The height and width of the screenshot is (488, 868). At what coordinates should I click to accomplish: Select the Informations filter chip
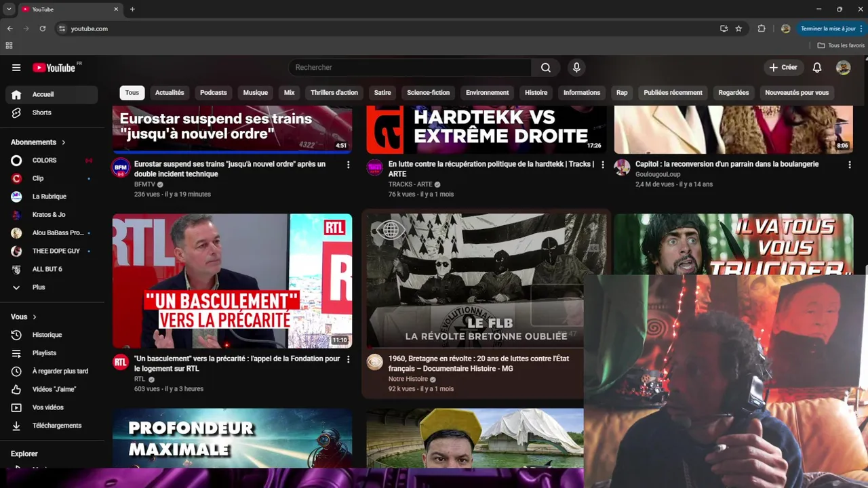click(x=582, y=93)
